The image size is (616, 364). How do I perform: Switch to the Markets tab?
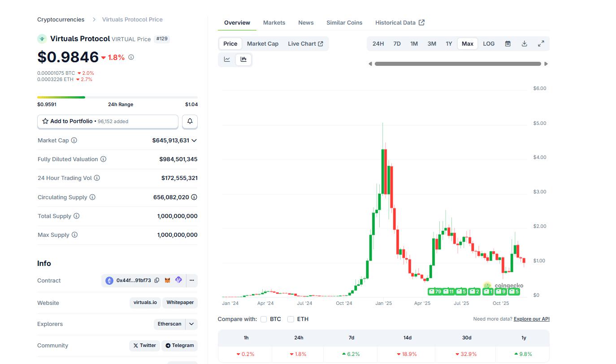[274, 23]
